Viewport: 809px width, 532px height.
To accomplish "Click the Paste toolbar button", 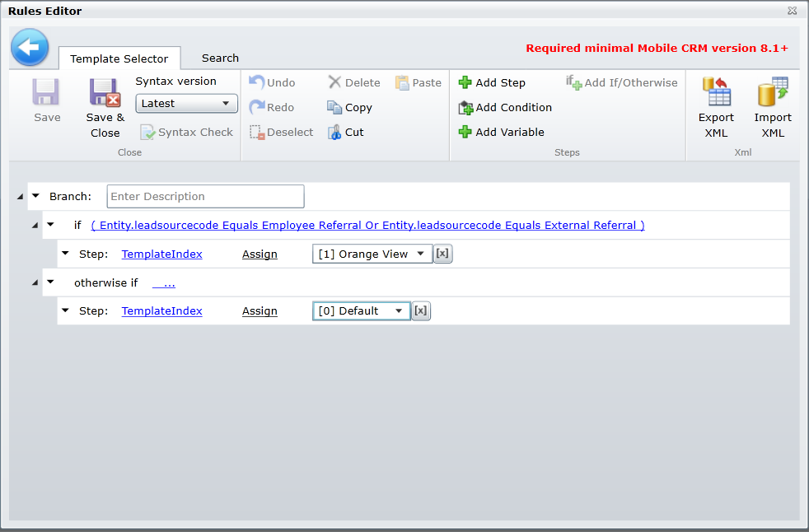I will click(419, 82).
